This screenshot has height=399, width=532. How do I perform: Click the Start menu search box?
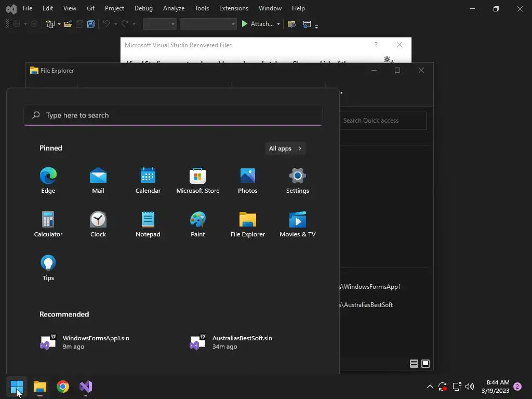pos(173,115)
